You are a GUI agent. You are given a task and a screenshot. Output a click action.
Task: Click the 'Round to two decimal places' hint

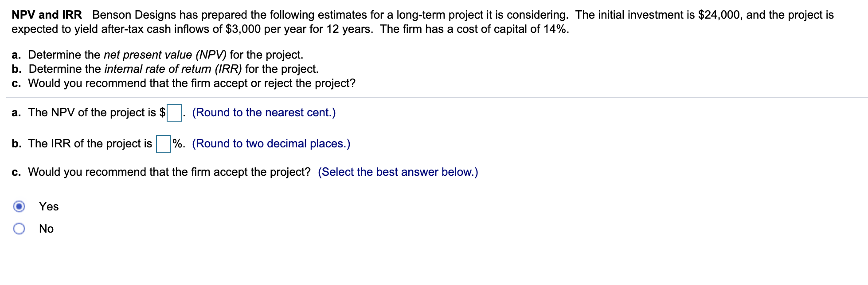tap(271, 144)
